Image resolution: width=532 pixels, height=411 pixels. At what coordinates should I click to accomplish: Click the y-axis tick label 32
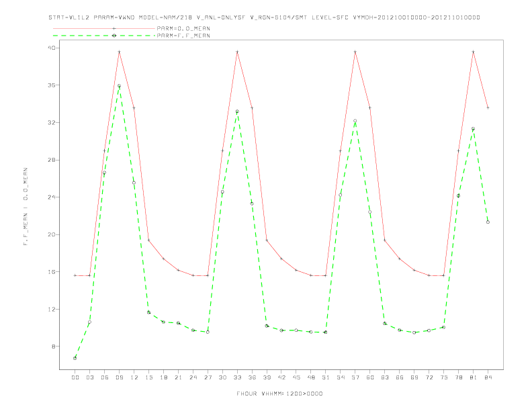(52, 122)
